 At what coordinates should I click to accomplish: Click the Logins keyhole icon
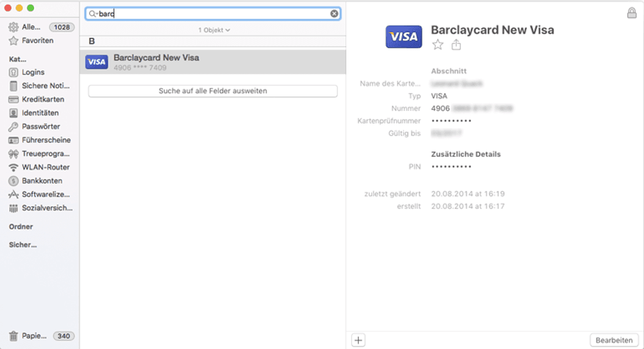[x=13, y=72]
